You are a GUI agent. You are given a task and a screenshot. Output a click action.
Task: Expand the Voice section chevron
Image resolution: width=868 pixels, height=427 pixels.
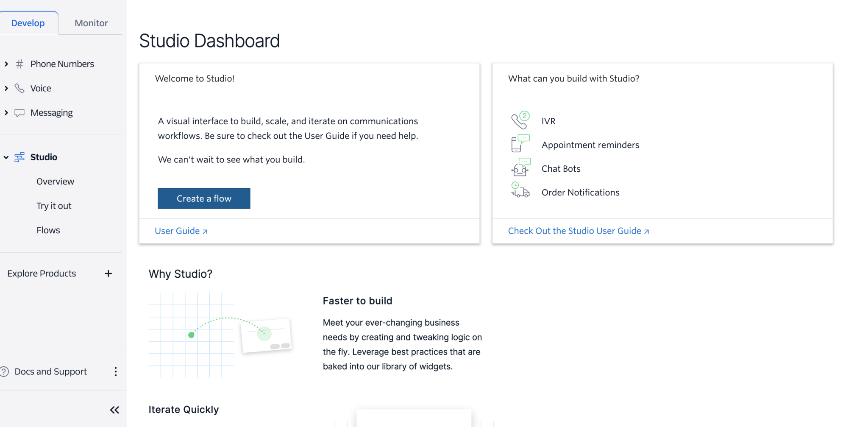6,88
